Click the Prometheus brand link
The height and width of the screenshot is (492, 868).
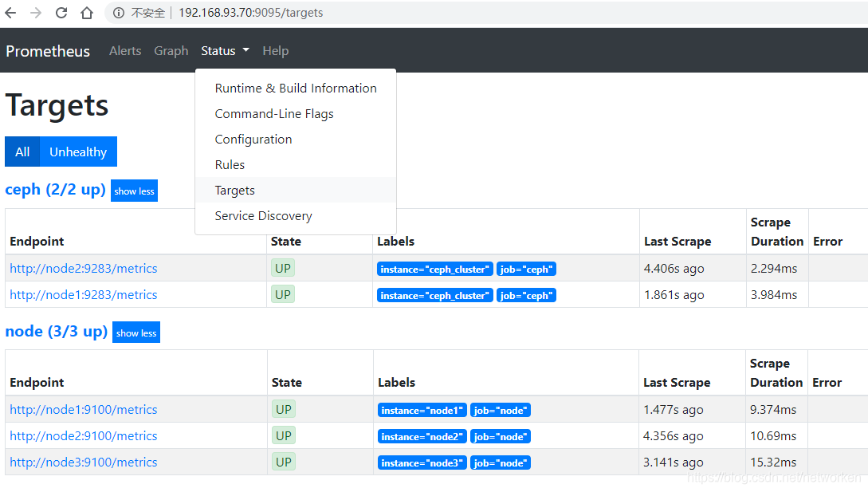tap(48, 51)
